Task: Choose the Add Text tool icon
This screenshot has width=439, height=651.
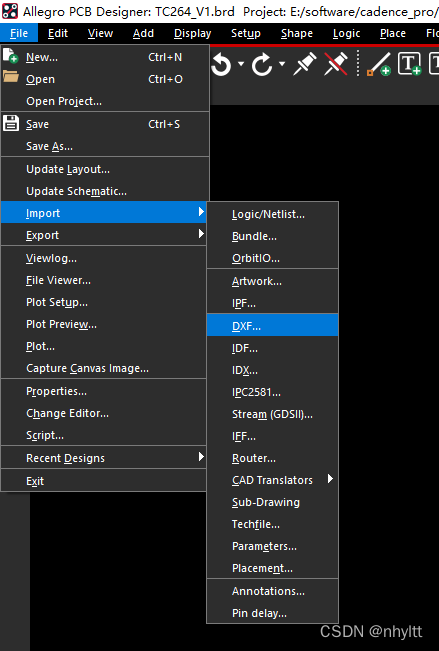Action: [410, 64]
